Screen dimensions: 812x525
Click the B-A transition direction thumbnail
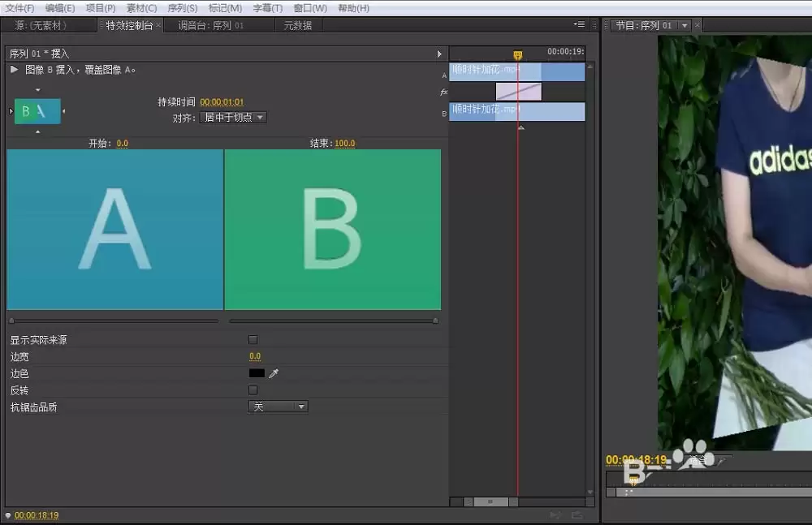point(37,111)
